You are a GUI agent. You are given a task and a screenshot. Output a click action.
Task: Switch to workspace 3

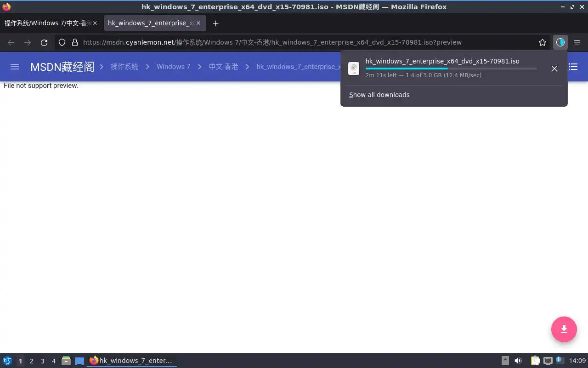click(42, 361)
